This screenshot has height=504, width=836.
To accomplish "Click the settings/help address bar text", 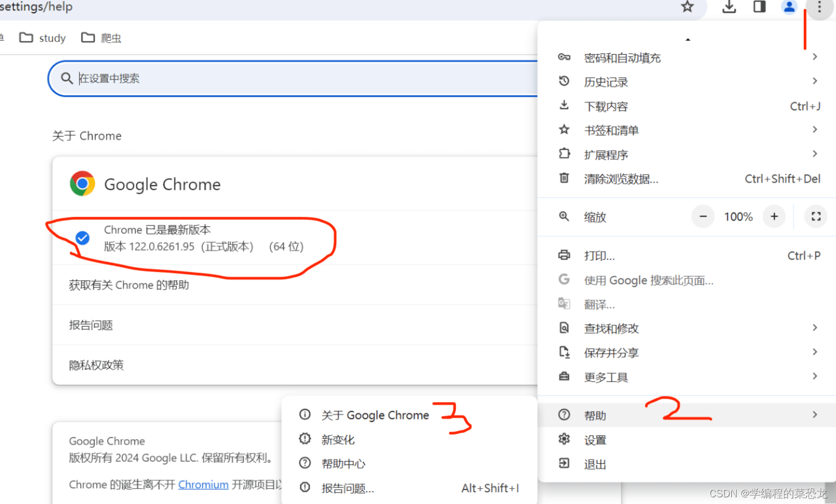I will coord(36,7).
